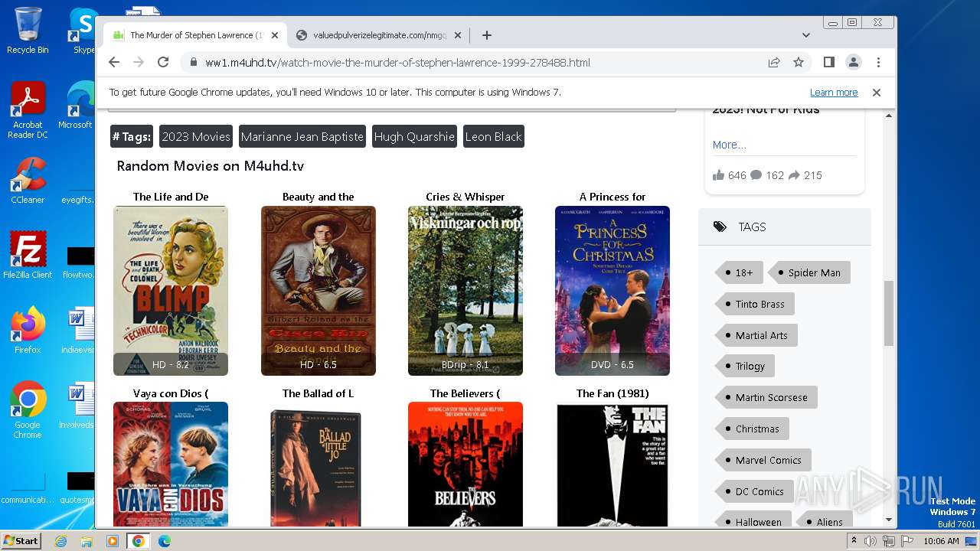Open the Learn more link
980x551 pixels.
[834, 93]
